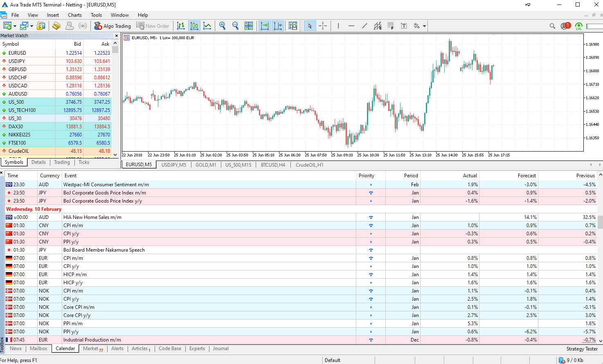Select the Horizontal Line drawing tool
Image resolution: width=603 pixels, height=364 pixels.
click(351, 25)
